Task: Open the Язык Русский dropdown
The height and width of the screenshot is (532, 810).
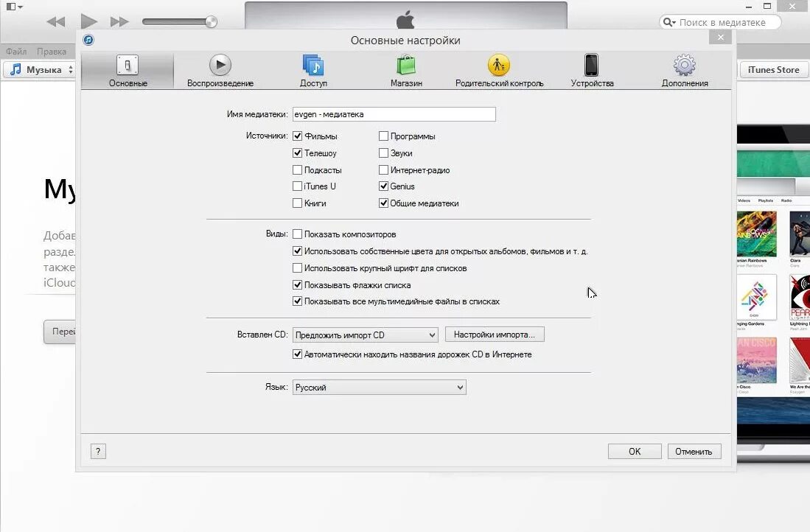Action: point(379,388)
